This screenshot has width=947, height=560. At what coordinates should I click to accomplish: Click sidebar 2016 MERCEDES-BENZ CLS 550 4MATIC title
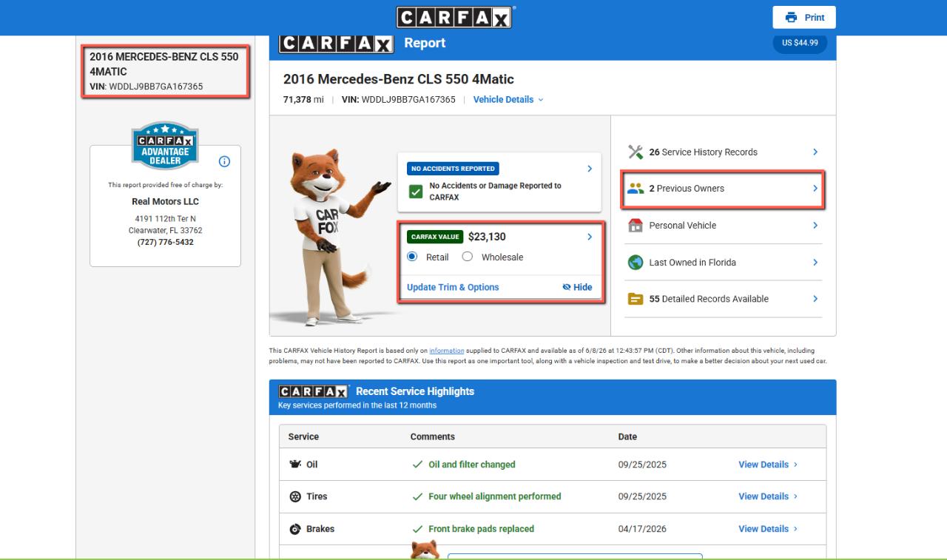[164, 64]
